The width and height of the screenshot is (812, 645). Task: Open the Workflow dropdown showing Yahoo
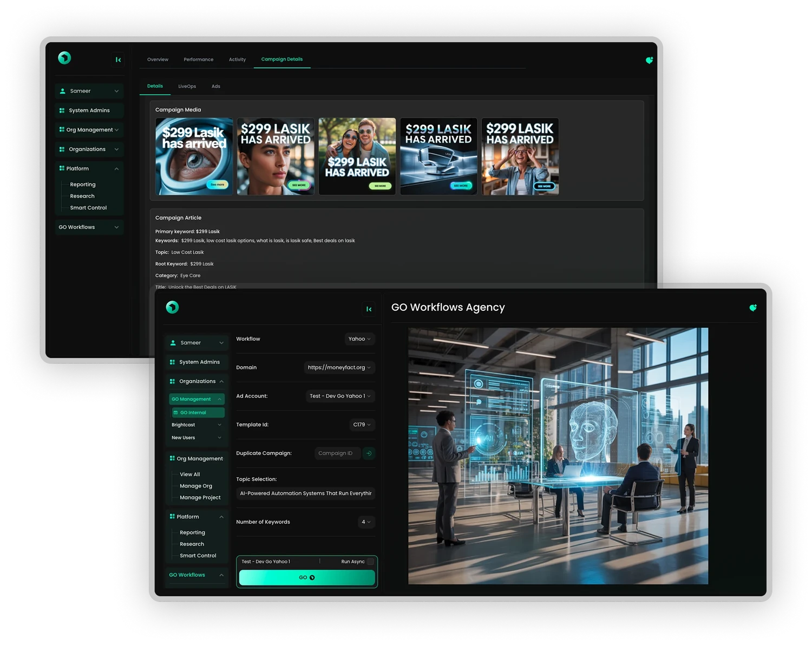[x=359, y=339]
